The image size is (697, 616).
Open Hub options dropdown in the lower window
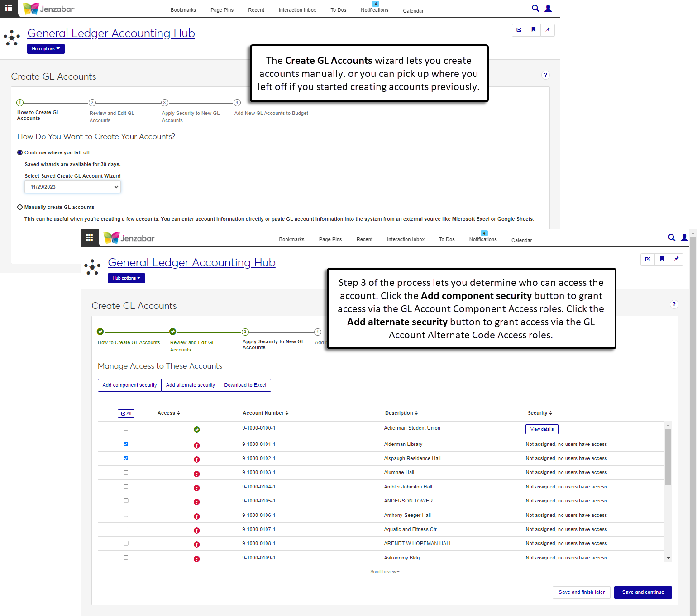point(126,278)
